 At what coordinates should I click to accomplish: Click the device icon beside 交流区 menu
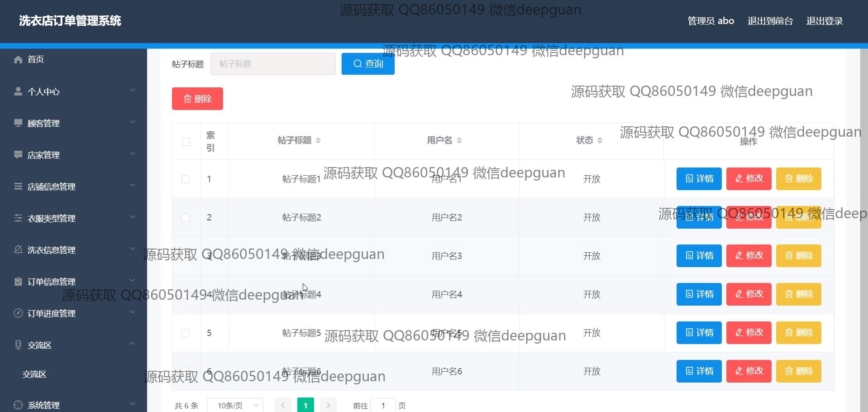point(18,345)
